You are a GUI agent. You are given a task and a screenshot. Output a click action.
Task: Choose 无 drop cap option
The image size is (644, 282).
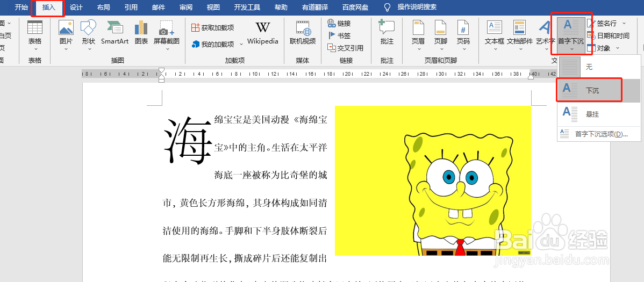click(x=599, y=67)
